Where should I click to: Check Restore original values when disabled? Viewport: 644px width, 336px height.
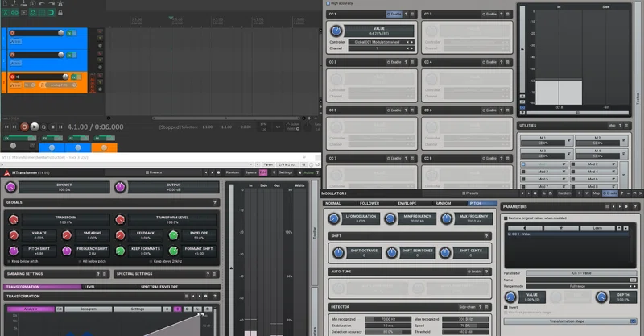[506, 218]
